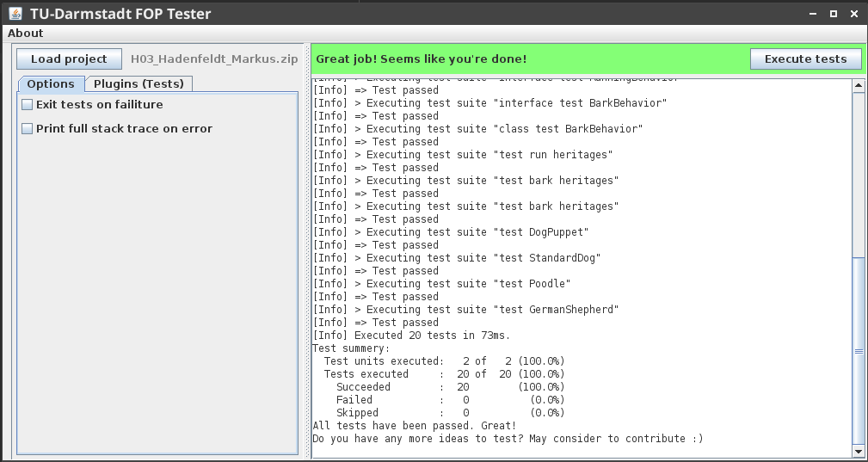Close the FOP Tester window

click(x=854, y=14)
